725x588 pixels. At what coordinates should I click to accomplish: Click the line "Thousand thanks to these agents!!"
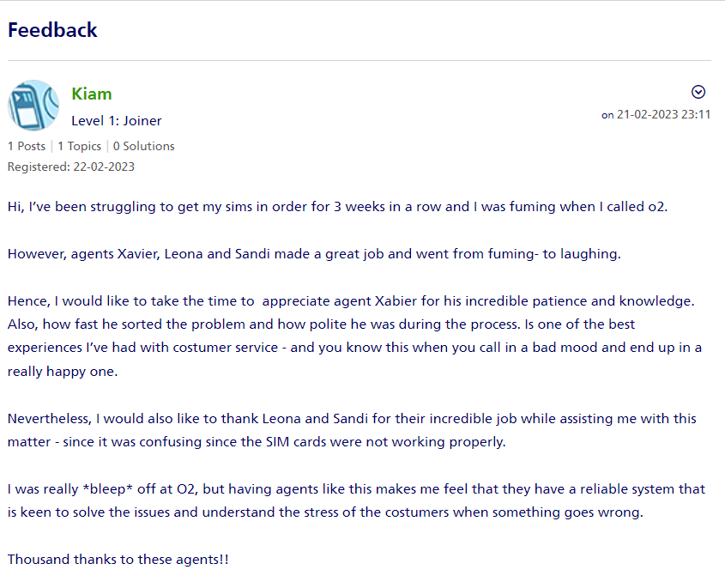pyautogui.click(x=118, y=560)
